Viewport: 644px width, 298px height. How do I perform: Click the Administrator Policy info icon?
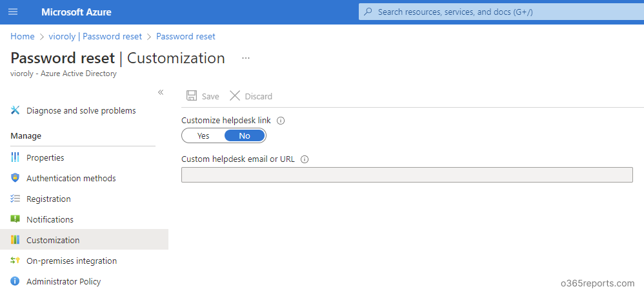tap(15, 281)
